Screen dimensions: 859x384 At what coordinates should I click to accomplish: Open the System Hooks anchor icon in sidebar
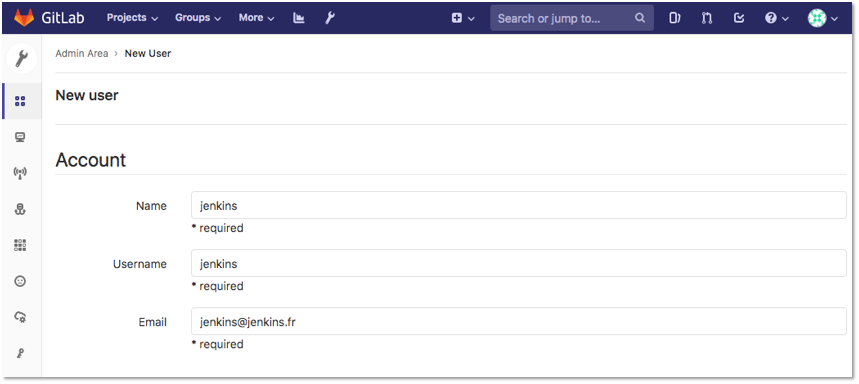tap(20, 209)
